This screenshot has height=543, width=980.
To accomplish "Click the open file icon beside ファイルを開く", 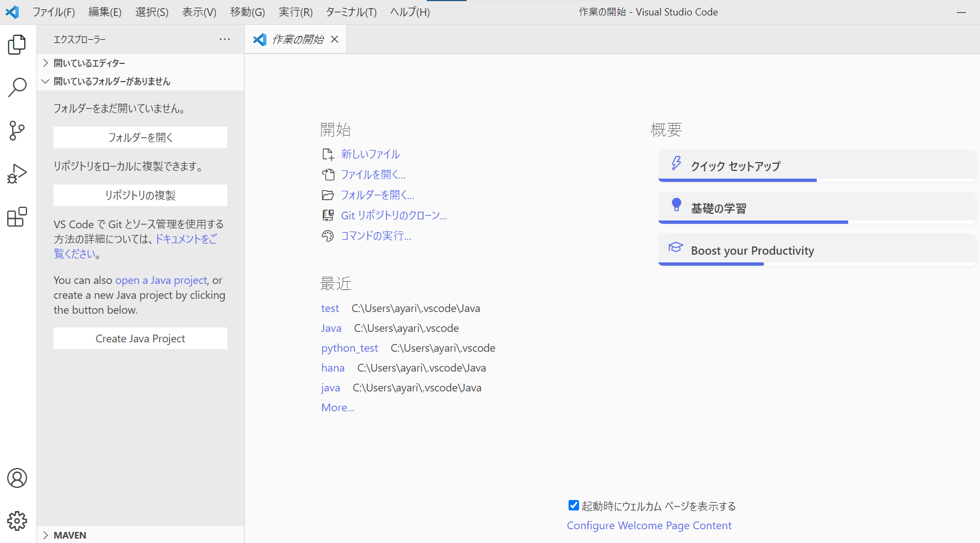I will click(328, 175).
